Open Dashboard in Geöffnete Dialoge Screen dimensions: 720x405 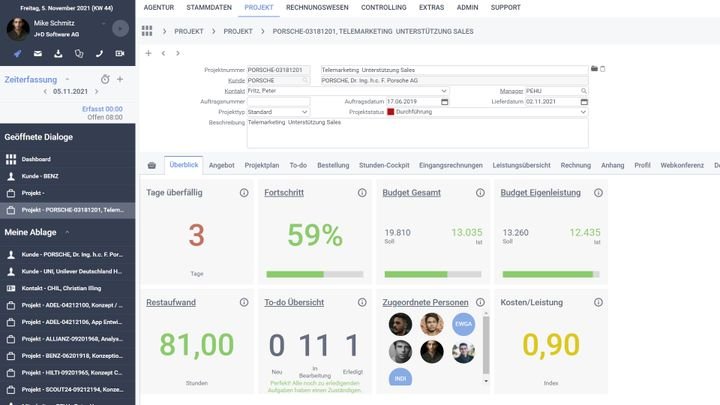(x=36, y=159)
